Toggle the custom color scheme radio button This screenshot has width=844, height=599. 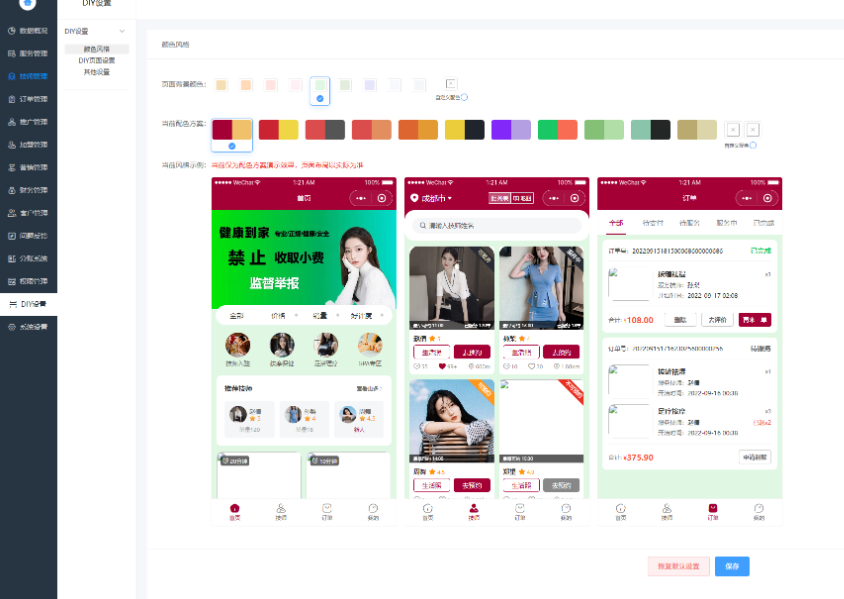[753, 145]
